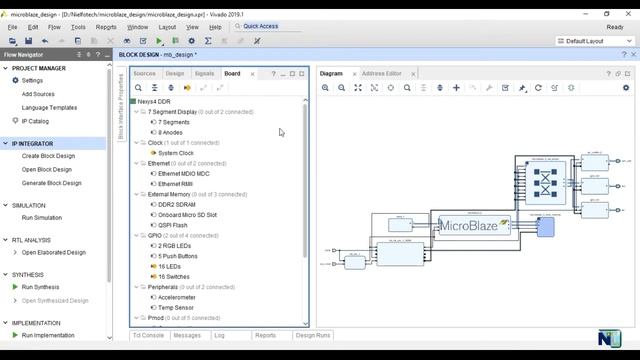Click the Open Project toolbar icon
Image resolution: width=640 pixels, height=360 pixels.
[x=12, y=41]
